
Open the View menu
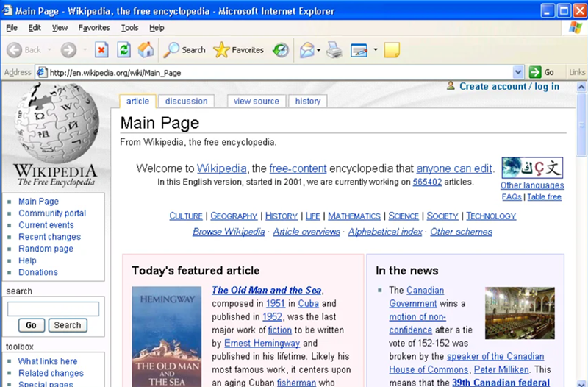[60, 28]
